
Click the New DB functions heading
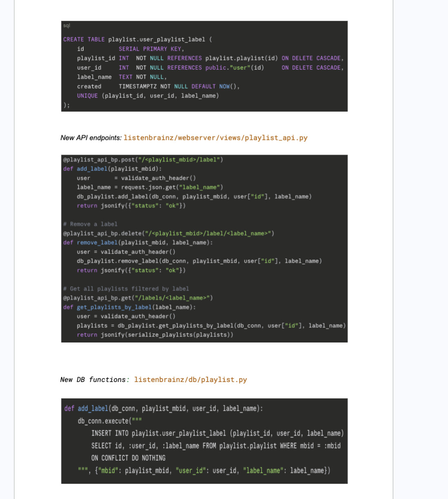coord(93,380)
